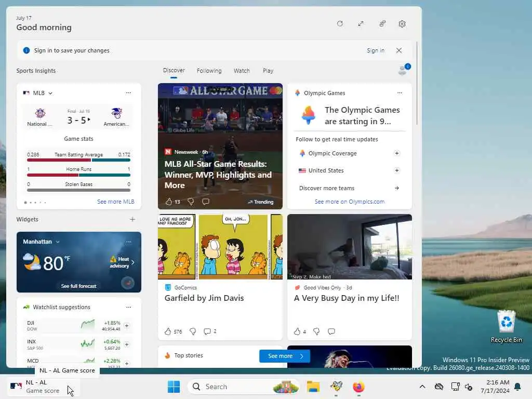Switch to the Discover tab
The image size is (532, 399).
(174, 71)
